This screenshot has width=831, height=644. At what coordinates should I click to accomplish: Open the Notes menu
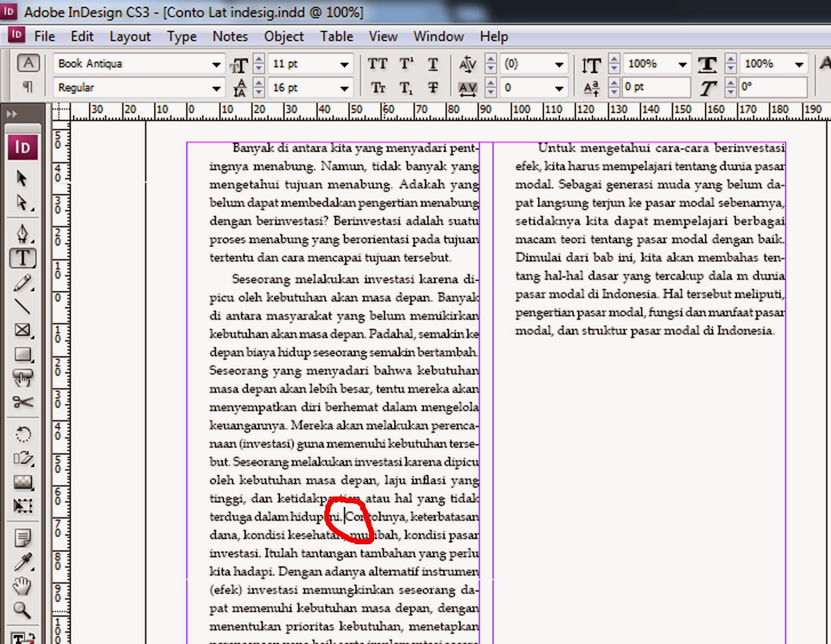pyautogui.click(x=230, y=36)
